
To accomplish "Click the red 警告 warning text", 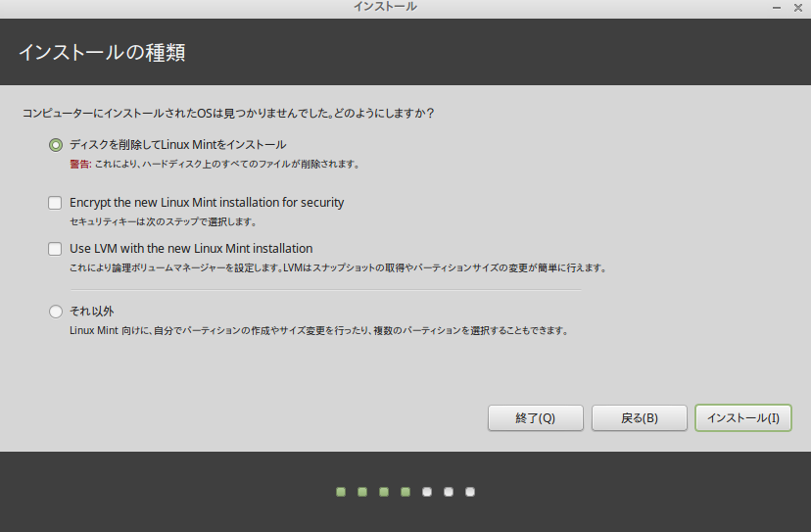I will [80, 164].
